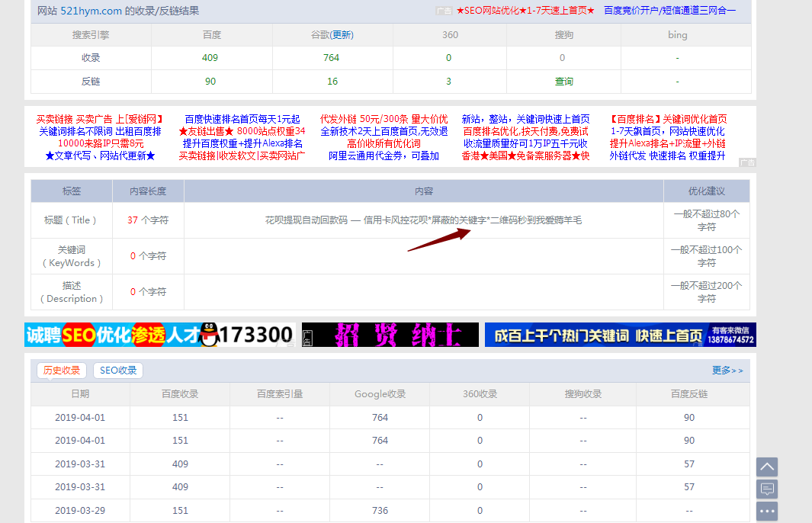Screen dimensions: 812x523
Task: Click the bing column header
Action: click(x=677, y=35)
